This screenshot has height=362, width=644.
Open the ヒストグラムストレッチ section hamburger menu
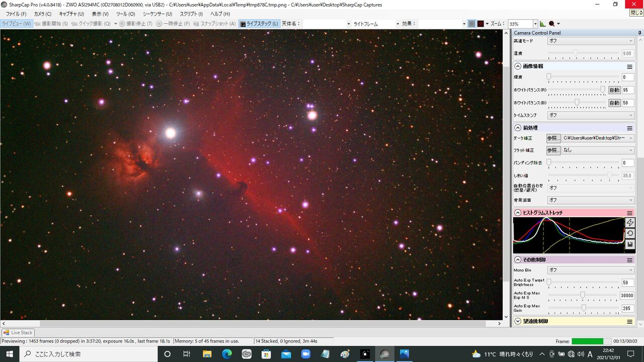pos(629,213)
